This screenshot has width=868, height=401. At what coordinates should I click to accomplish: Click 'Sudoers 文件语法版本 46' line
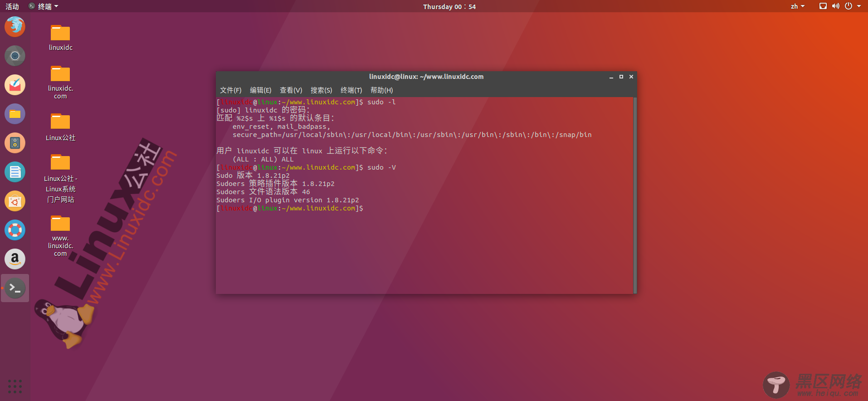point(263,192)
